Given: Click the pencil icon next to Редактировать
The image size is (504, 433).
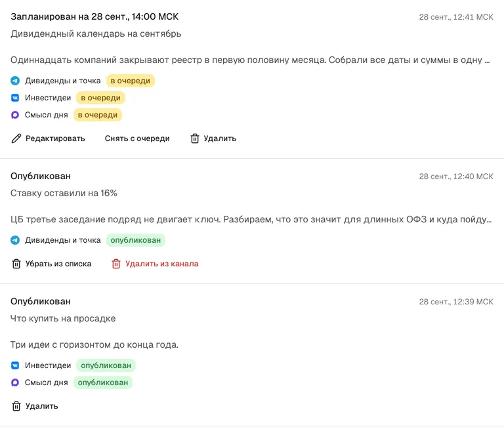Looking at the screenshot, I should click(16, 138).
